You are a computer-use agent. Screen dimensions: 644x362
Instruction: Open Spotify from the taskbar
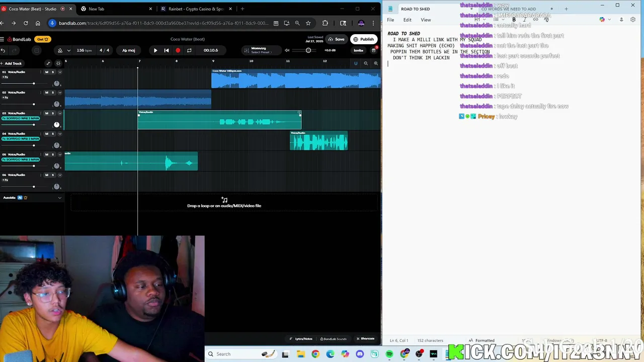point(389,354)
